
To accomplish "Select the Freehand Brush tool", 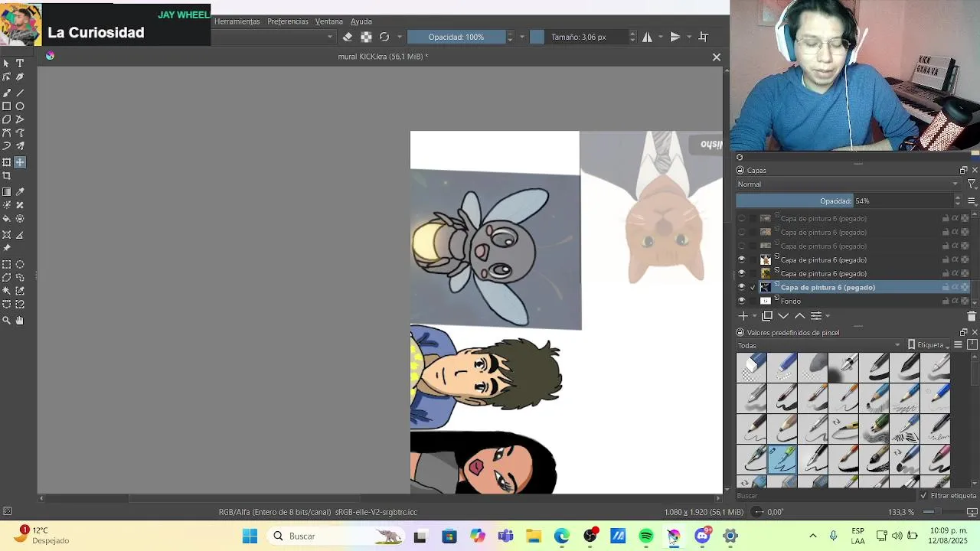I will pyautogui.click(x=7, y=93).
